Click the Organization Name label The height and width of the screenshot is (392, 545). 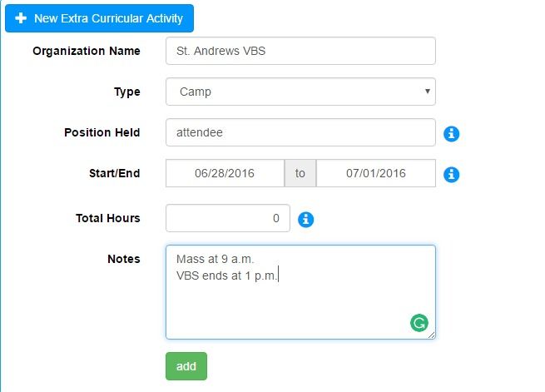click(87, 51)
